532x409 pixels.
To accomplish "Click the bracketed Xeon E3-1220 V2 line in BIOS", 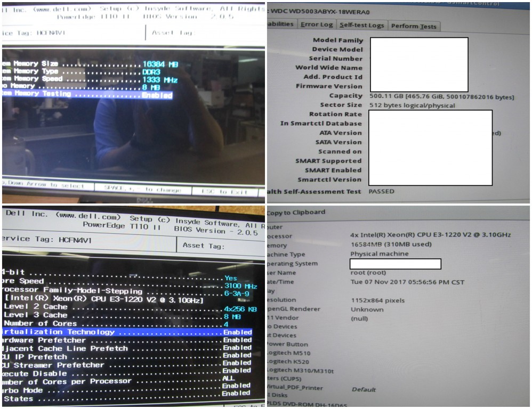I will (x=104, y=299).
